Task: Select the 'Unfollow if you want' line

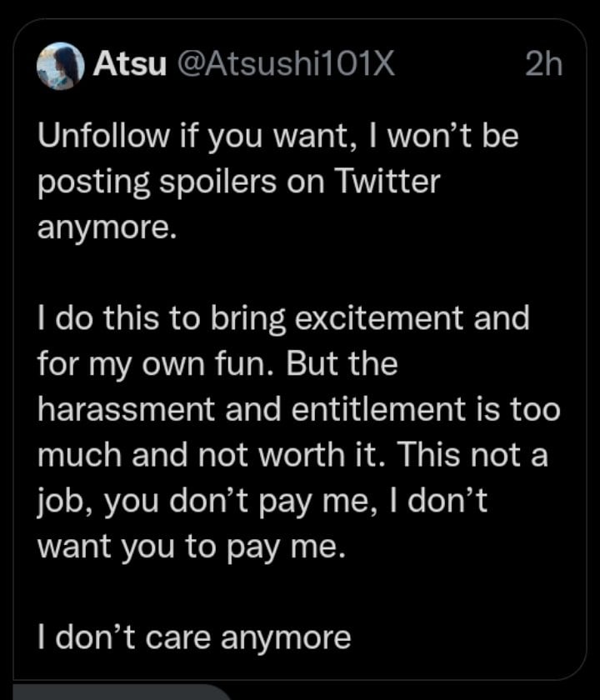Action: [x=278, y=135]
